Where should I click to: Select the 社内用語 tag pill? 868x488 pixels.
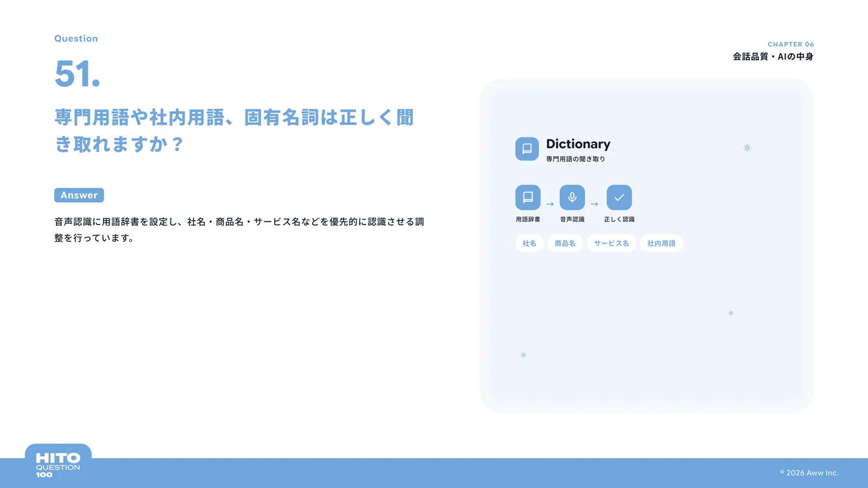(661, 243)
